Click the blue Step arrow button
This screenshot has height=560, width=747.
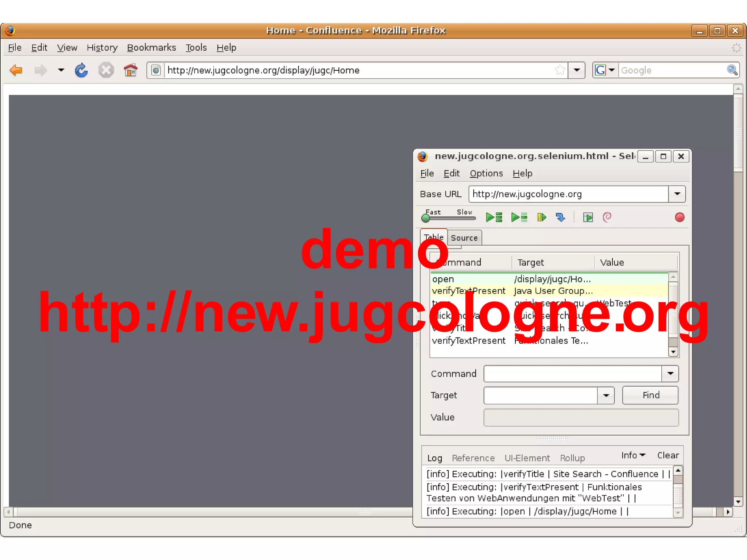560,217
